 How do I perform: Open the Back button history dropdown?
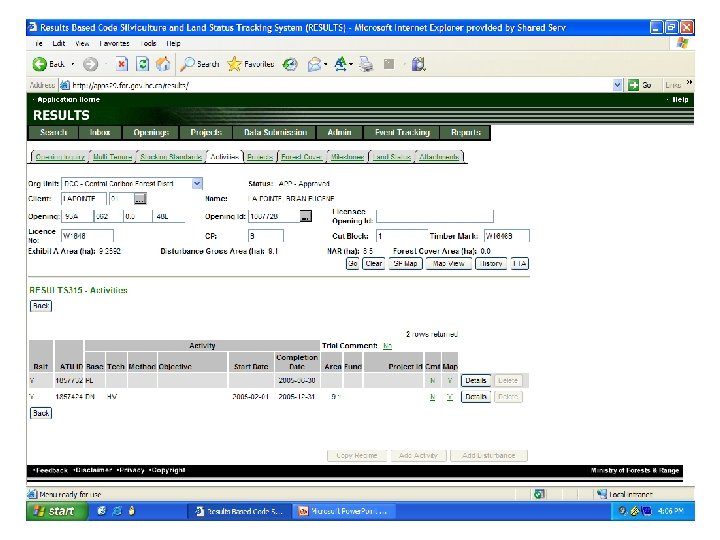73,64
